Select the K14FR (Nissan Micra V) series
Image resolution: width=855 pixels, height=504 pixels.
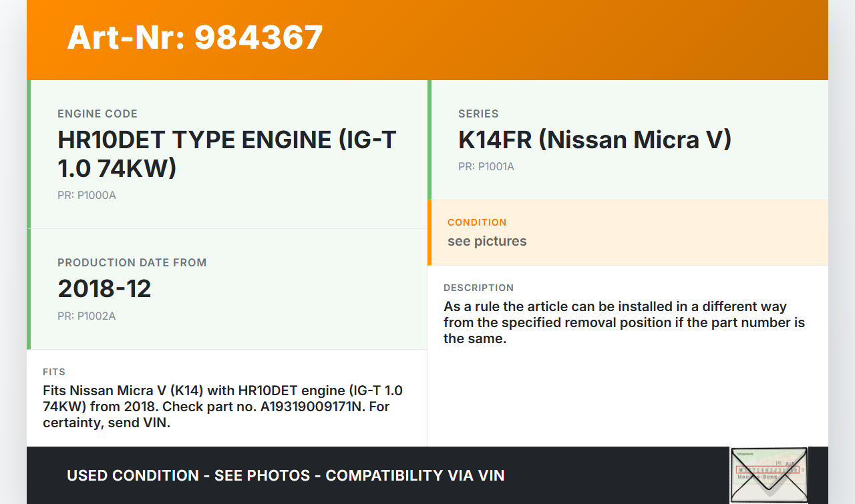tap(594, 140)
